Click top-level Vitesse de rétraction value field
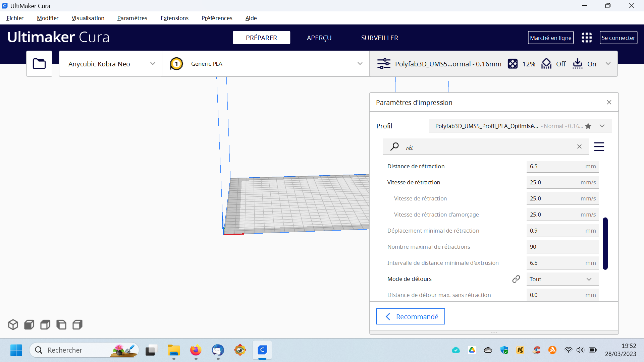 562,182
